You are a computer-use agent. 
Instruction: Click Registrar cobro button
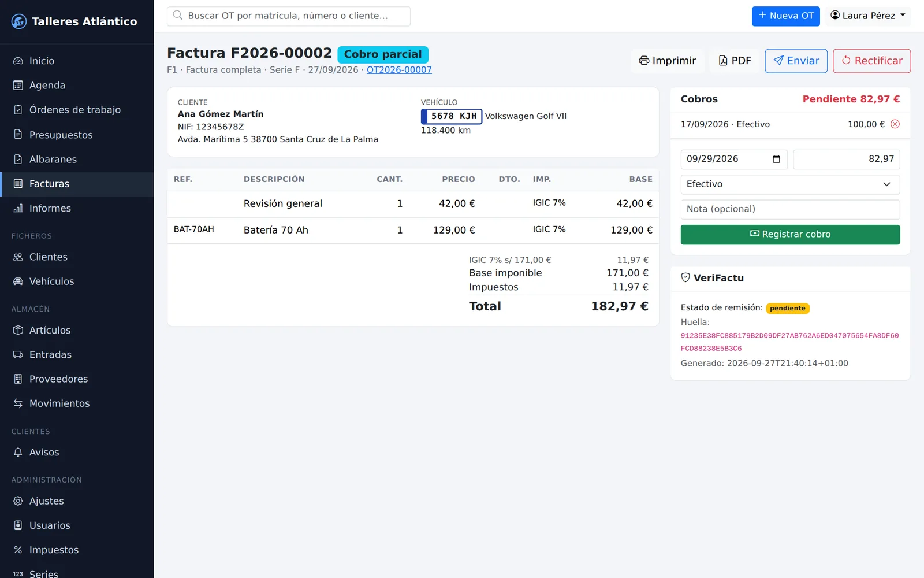tap(790, 234)
